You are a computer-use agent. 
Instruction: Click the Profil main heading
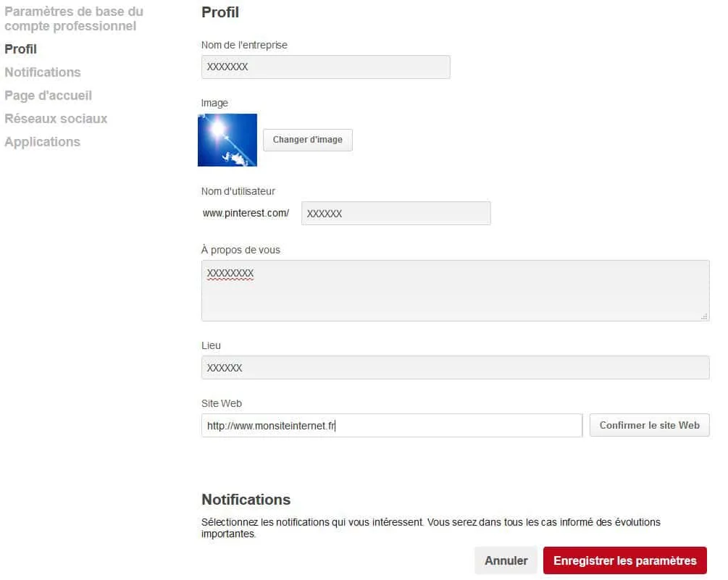[220, 12]
